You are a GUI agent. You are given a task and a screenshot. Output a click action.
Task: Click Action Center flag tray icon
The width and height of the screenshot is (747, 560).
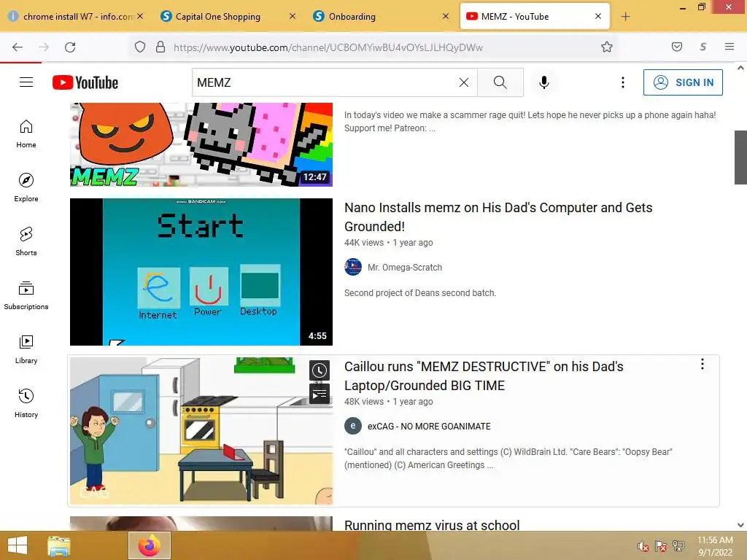point(661,546)
